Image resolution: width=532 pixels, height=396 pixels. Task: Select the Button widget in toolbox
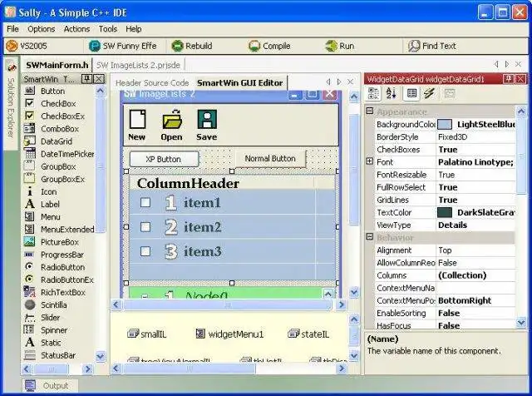point(52,91)
